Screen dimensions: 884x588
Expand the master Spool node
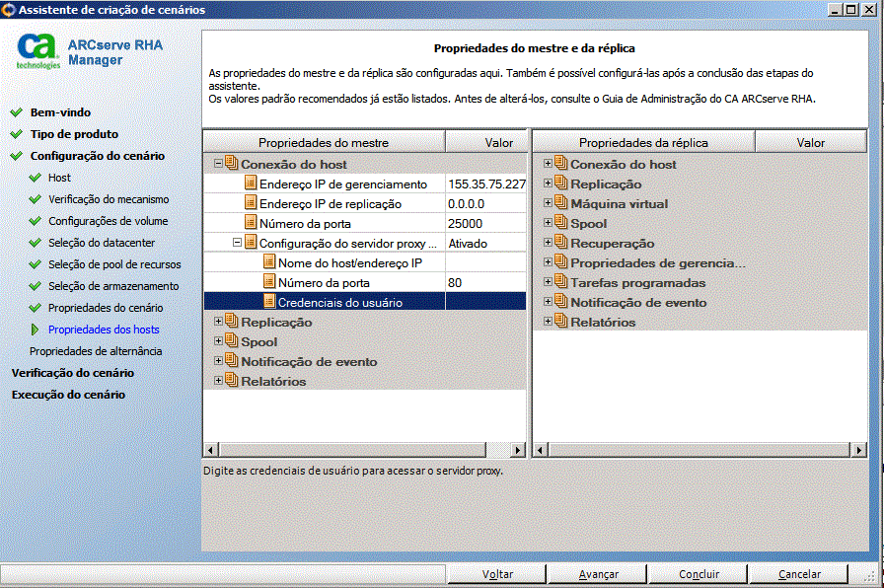point(218,341)
